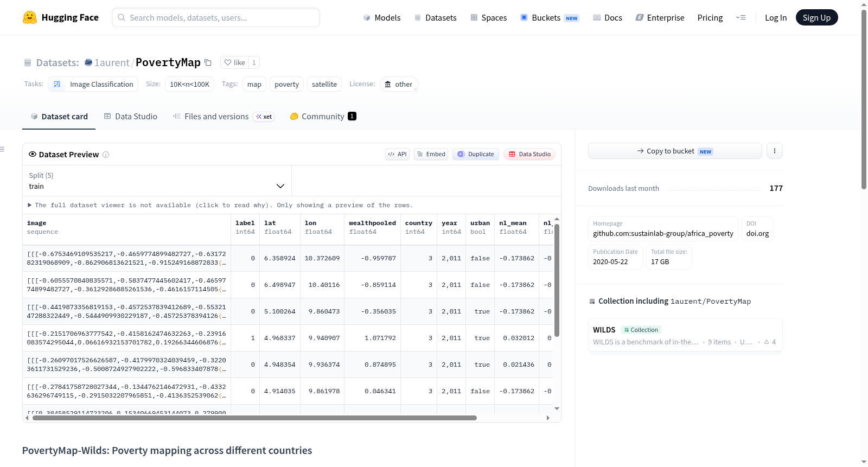
Task: Click the horizontal scrollbar of the preview table
Action: 254,418
